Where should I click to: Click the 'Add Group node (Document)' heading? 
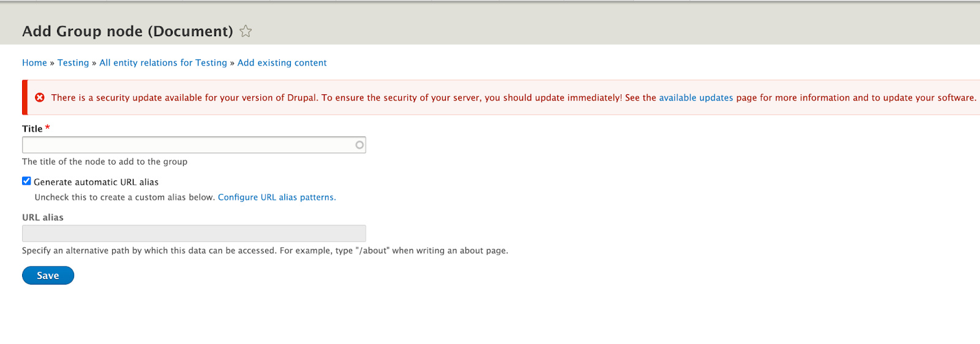point(127,31)
